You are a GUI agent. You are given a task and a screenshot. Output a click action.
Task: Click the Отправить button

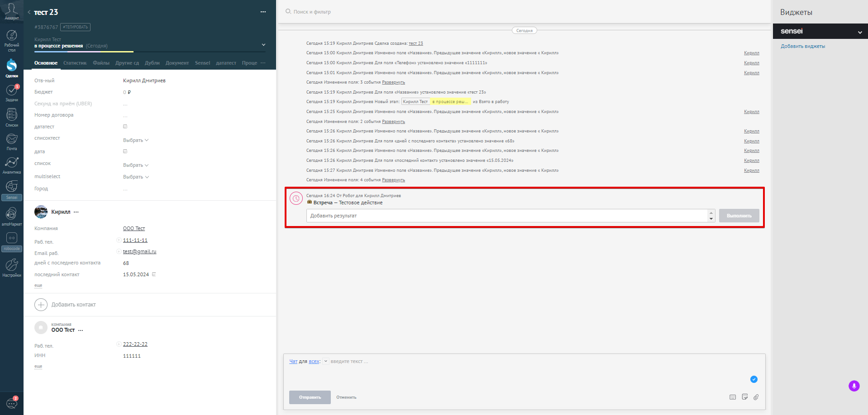[310, 397]
